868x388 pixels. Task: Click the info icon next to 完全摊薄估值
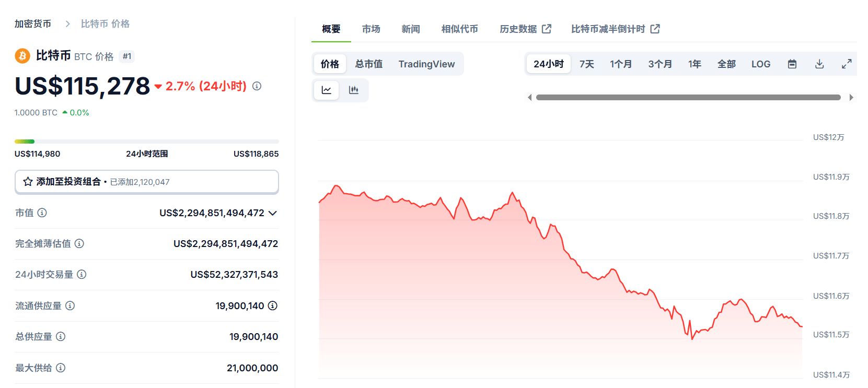79,243
